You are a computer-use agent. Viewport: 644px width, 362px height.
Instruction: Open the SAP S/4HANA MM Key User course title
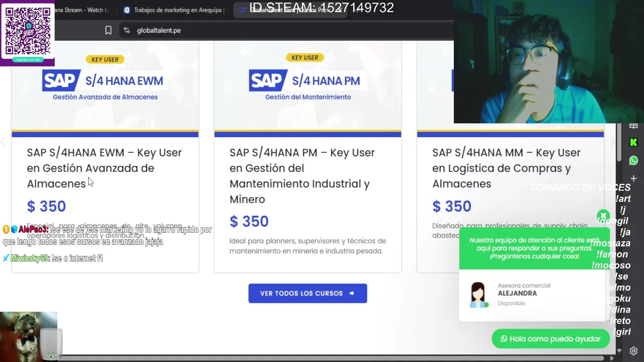[x=506, y=168]
